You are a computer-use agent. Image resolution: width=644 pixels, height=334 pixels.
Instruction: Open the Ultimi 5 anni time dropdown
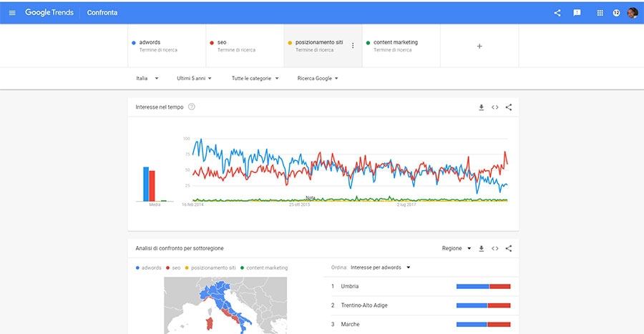194,78
